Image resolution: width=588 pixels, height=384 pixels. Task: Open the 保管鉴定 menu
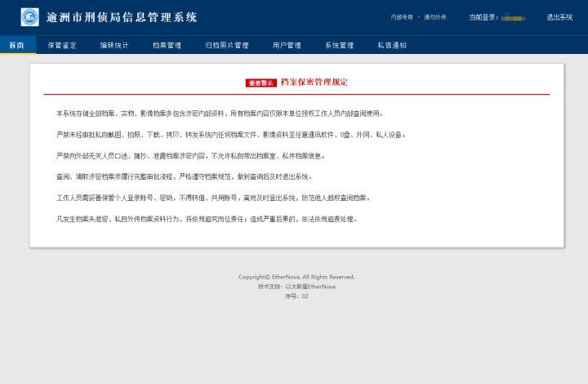pos(62,46)
